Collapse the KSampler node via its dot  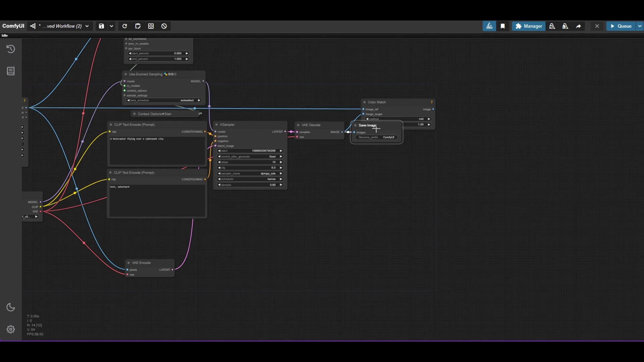[217, 125]
